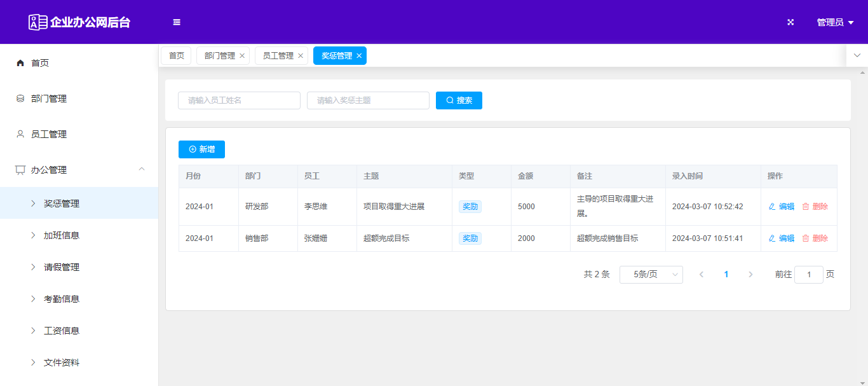Viewport: 868px width, 386px height.
Task: Open 工资信息 in the sidebar
Action: coord(62,331)
